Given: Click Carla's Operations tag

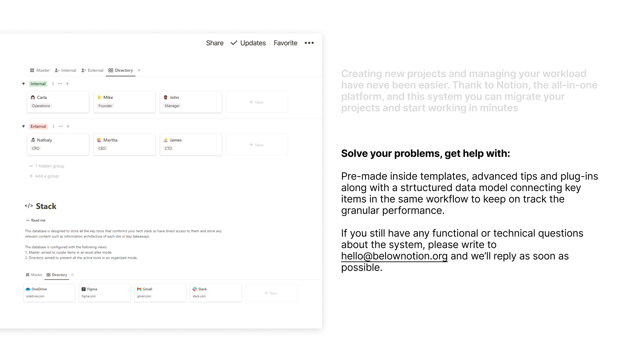Looking at the screenshot, I should 41,106.
